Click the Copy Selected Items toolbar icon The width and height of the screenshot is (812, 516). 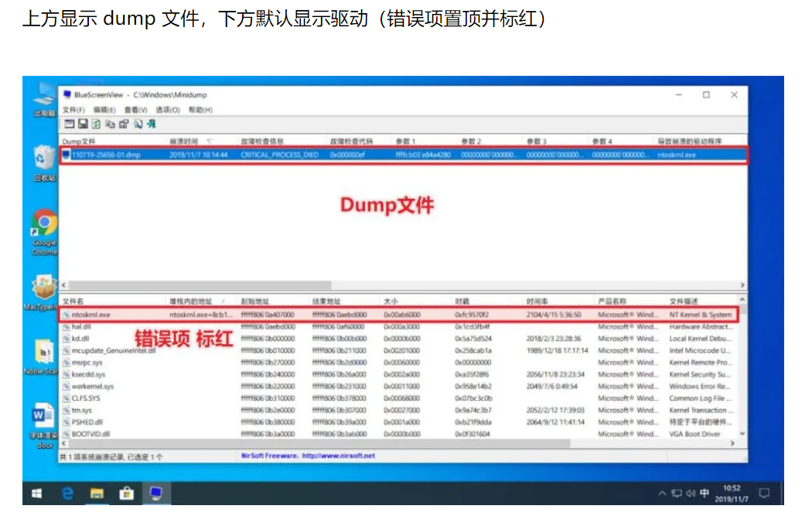point(110,124)
